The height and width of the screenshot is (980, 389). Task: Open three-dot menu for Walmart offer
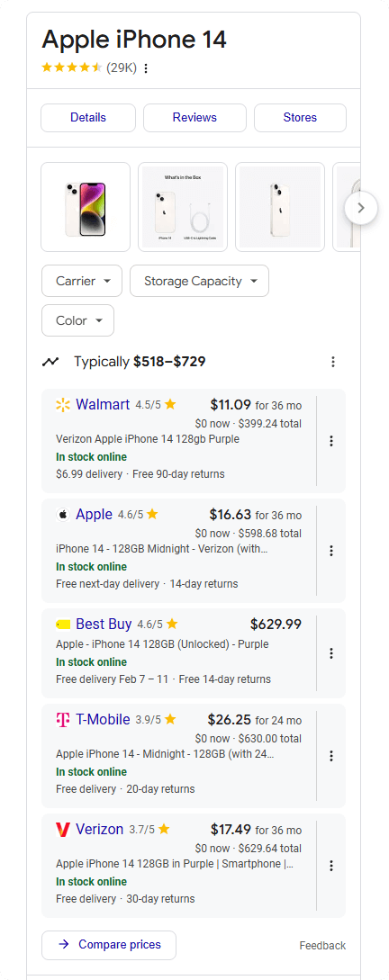tap(331, 441)
